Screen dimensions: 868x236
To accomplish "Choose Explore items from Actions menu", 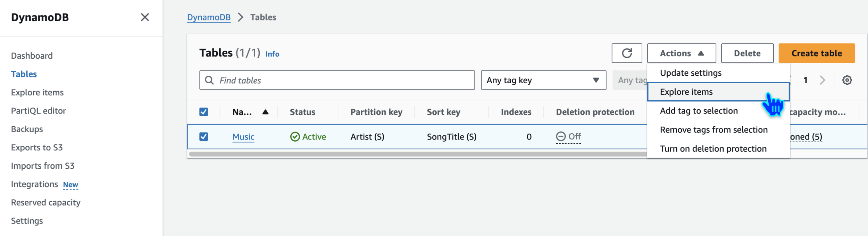I will [686, 92].
